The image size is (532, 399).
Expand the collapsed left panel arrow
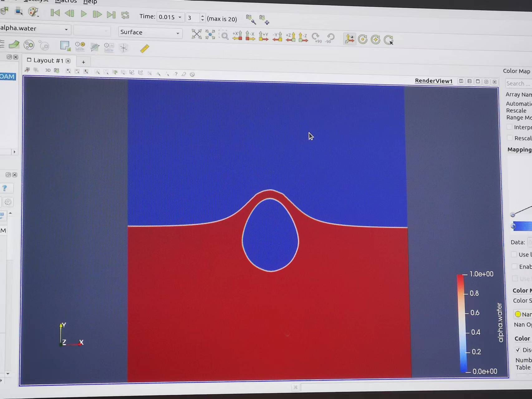[14, 152]
